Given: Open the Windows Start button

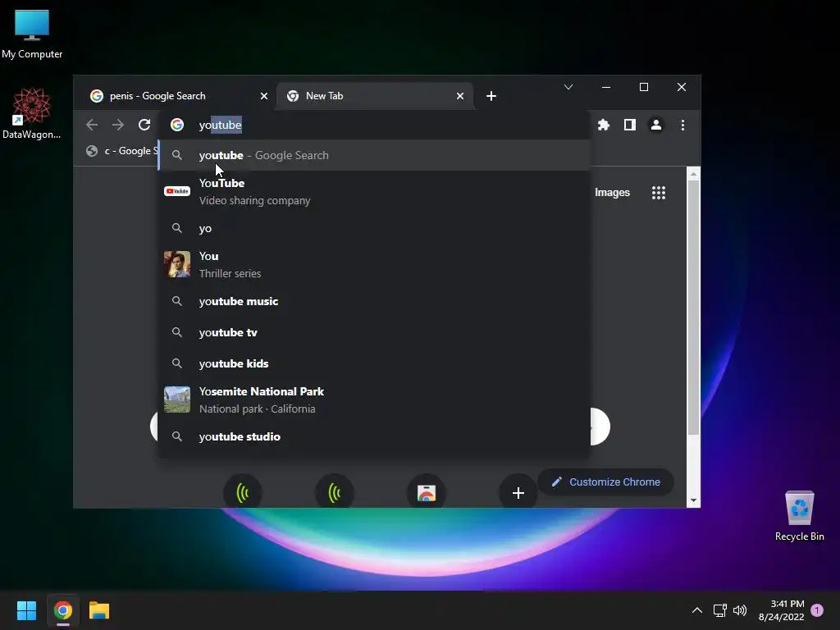Looking at the screenshot, I should (26, 610).
